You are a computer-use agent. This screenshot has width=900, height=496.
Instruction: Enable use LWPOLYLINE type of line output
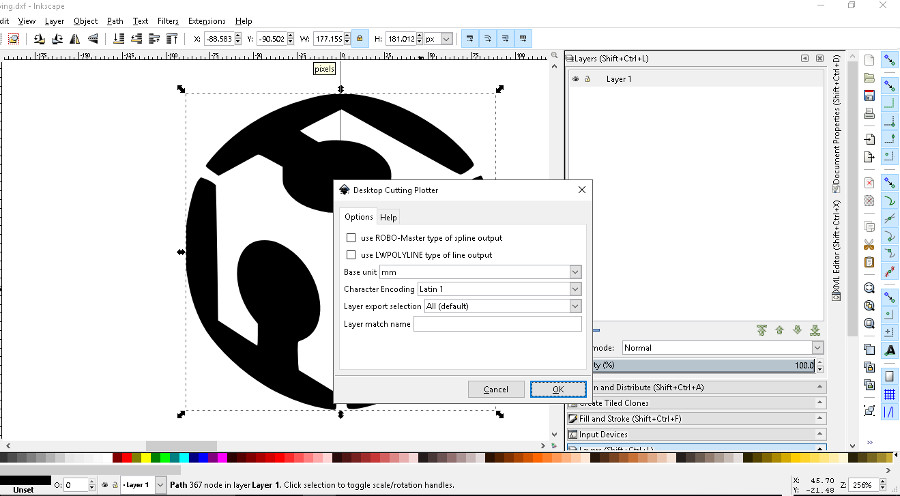[351, 254]
